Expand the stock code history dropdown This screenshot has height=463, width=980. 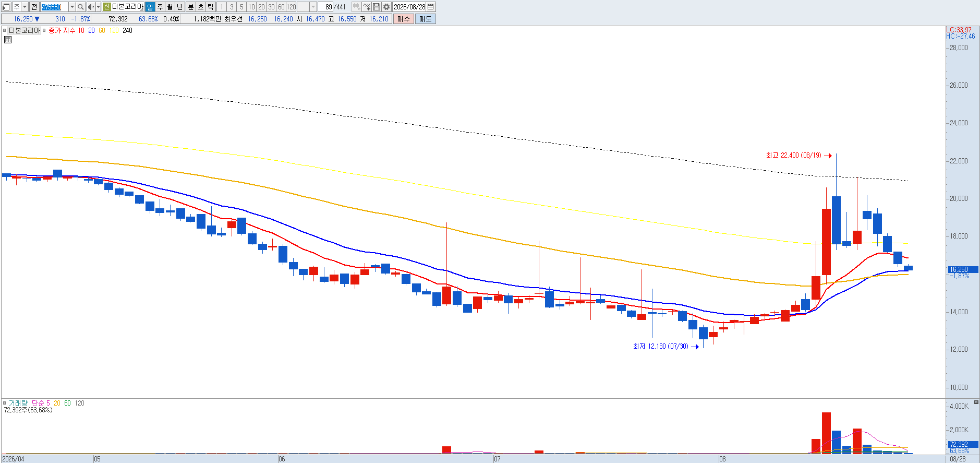click(72, 7)
